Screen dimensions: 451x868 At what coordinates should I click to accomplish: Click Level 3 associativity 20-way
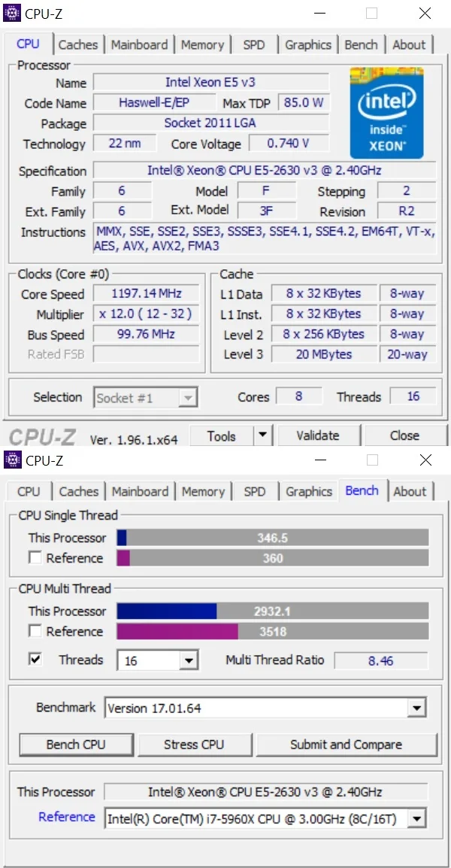coord(407,354)
